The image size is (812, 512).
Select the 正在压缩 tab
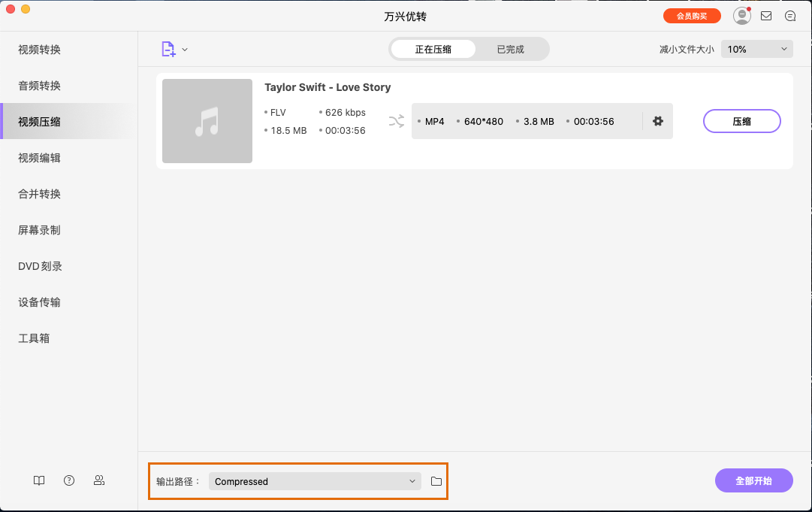coord(432,48)
